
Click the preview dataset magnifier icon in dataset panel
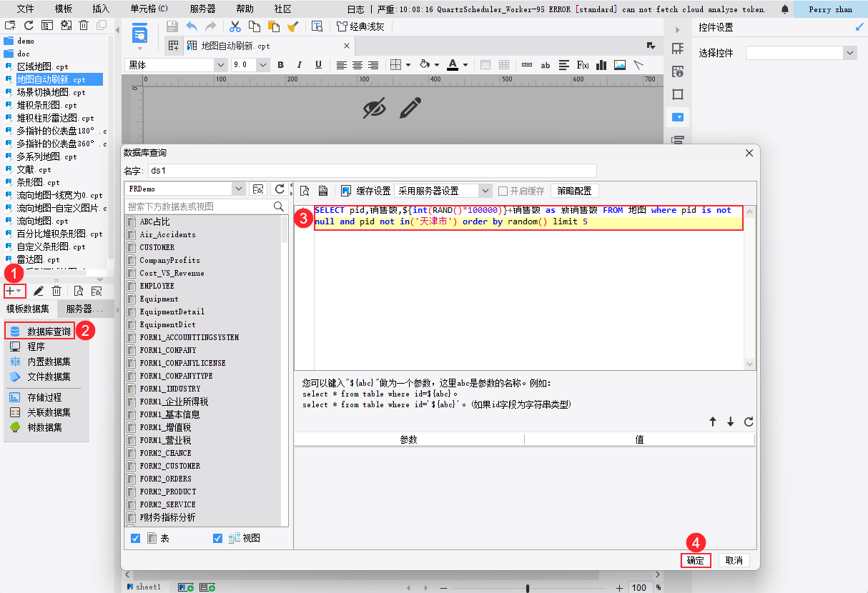click(79, 291)
